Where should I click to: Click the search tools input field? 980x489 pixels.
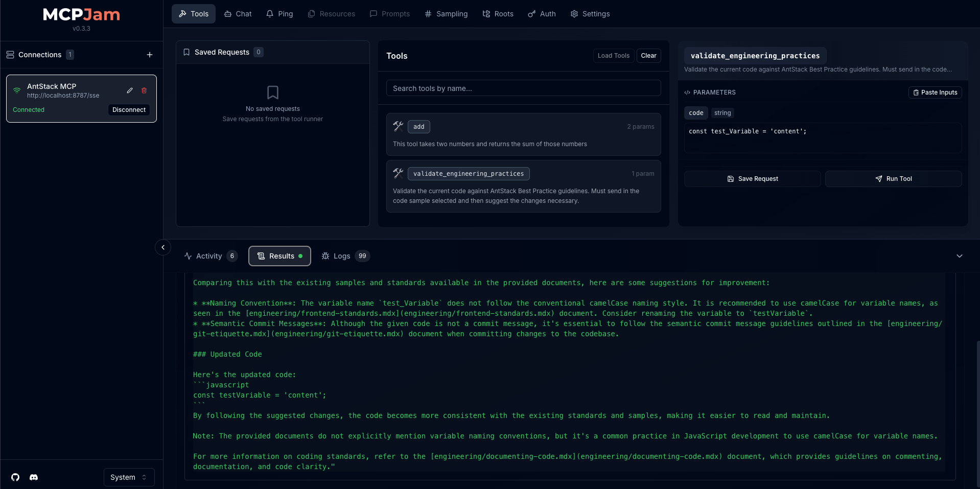523,88
